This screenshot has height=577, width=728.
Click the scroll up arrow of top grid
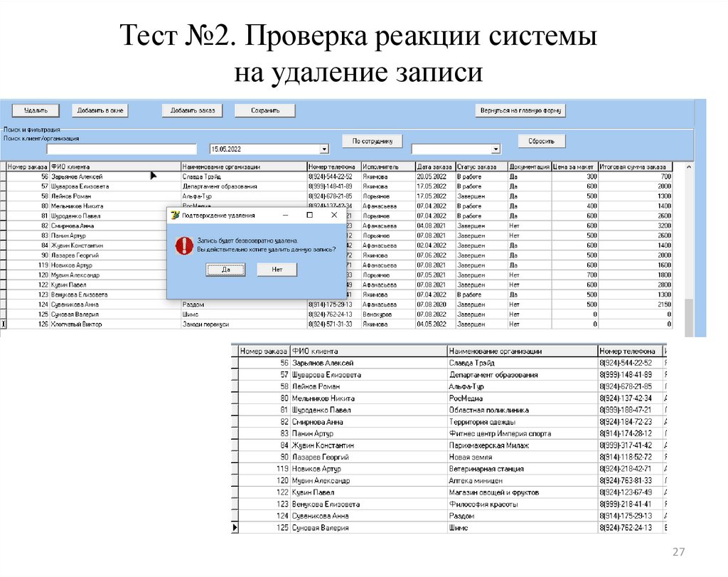[x=689, y=166]
